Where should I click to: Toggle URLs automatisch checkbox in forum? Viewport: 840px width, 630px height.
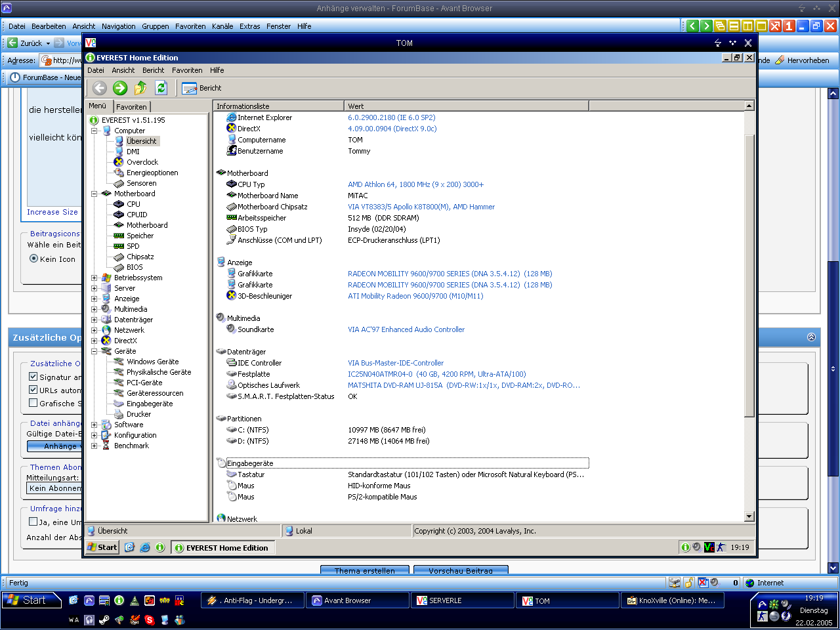tap(33, 389)
